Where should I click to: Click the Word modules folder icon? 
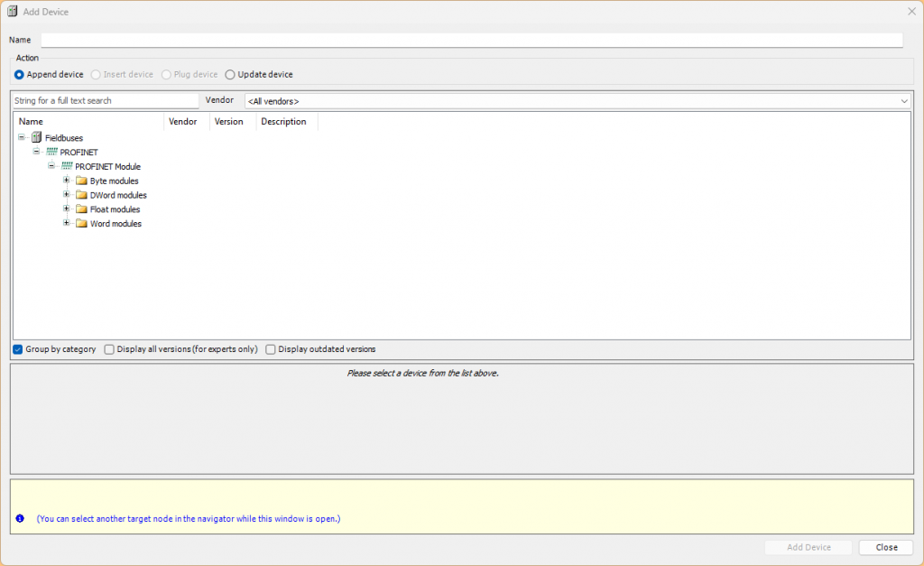point(81,224)
